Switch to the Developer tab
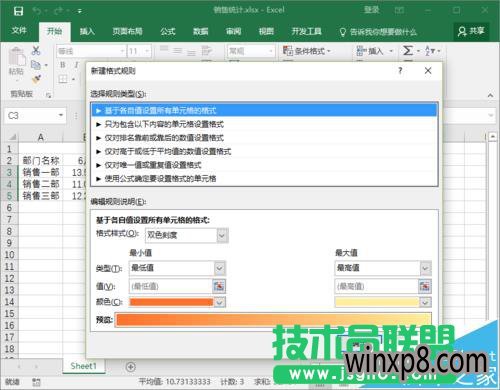500x390 pixels. pos(307,32)
